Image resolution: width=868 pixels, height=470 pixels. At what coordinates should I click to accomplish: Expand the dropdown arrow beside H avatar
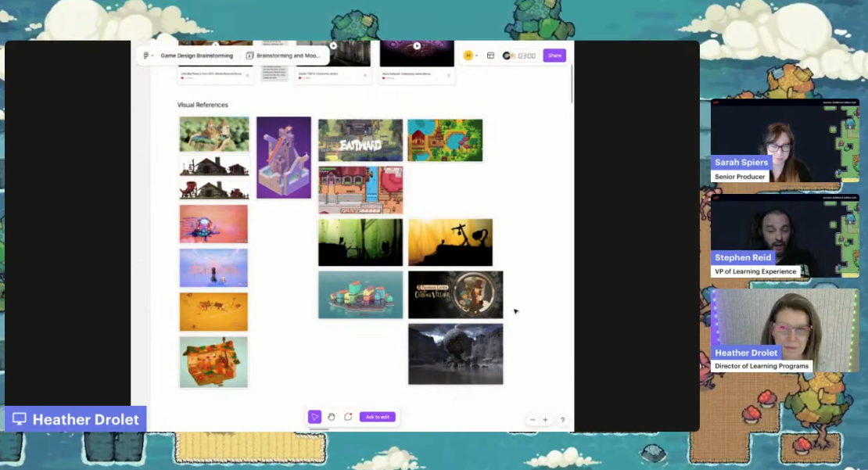click(x=477, y=56)
